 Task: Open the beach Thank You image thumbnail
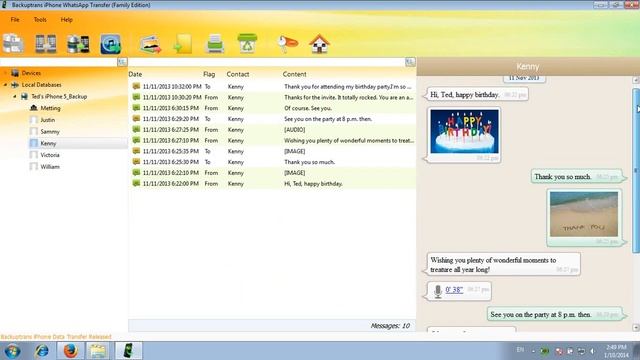(584, 214)
